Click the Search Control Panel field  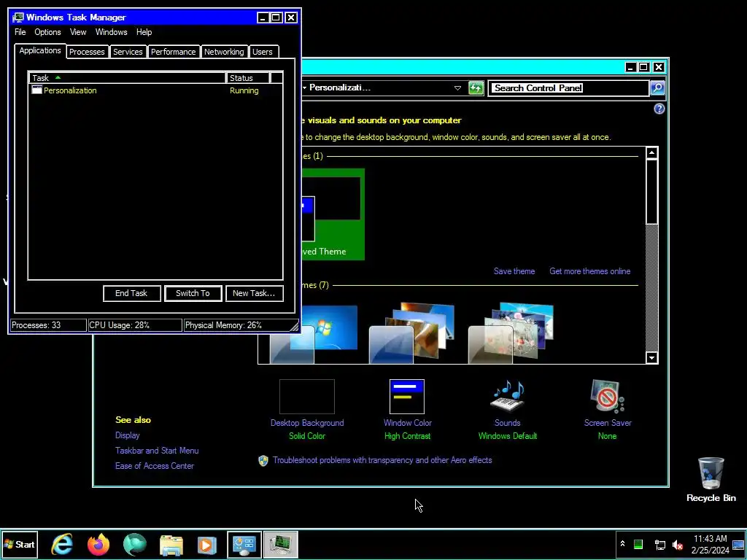click(x=569, y=88)
